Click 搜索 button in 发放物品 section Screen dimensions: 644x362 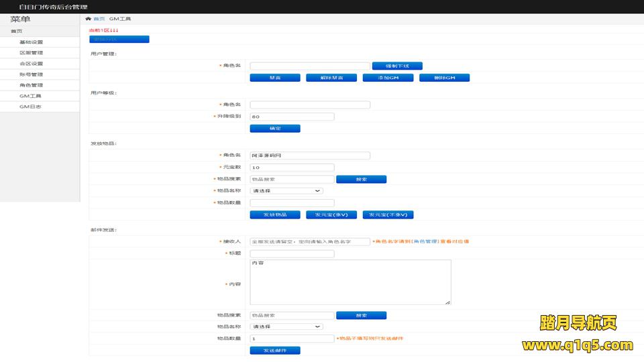coord(361,179)
